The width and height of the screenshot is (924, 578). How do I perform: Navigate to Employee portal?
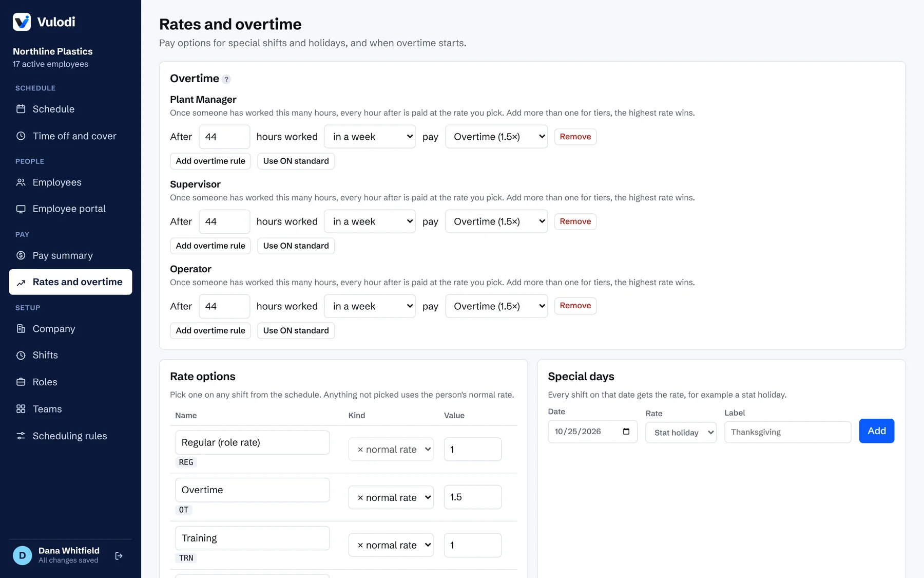click(70, 209)
